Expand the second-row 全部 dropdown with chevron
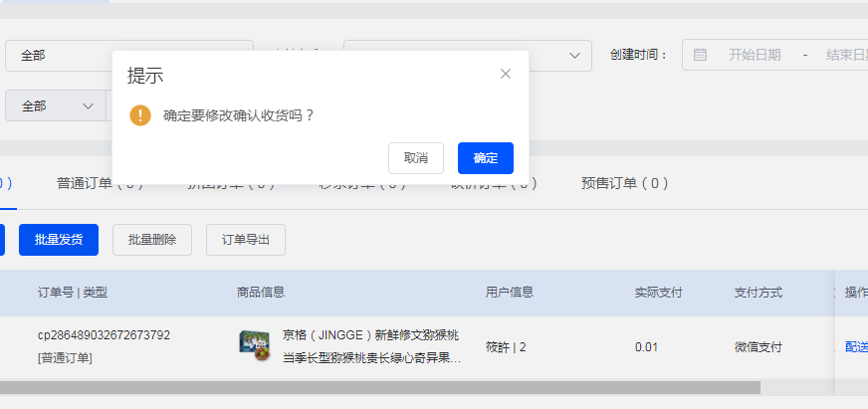This screenshot has width=868, height=409. [56, 105]
